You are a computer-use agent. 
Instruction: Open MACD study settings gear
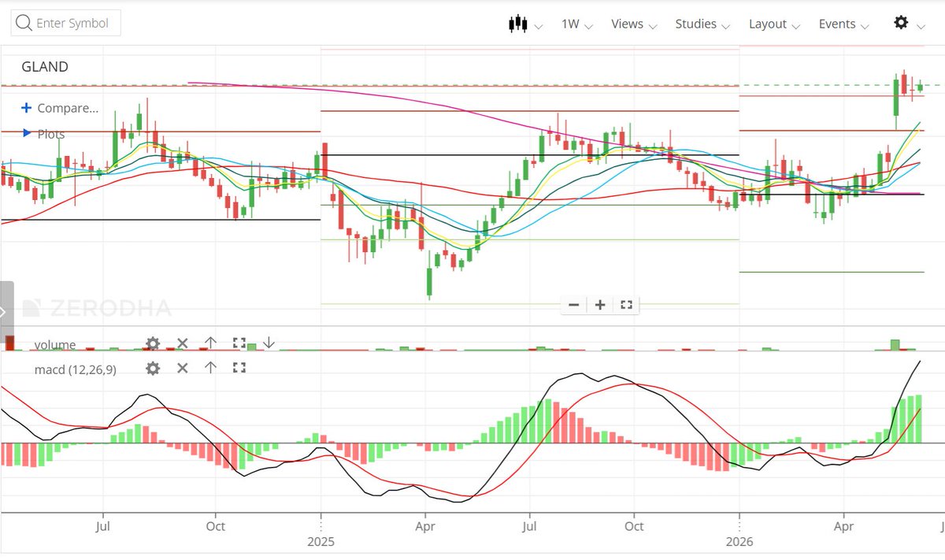tap(153, 368)
